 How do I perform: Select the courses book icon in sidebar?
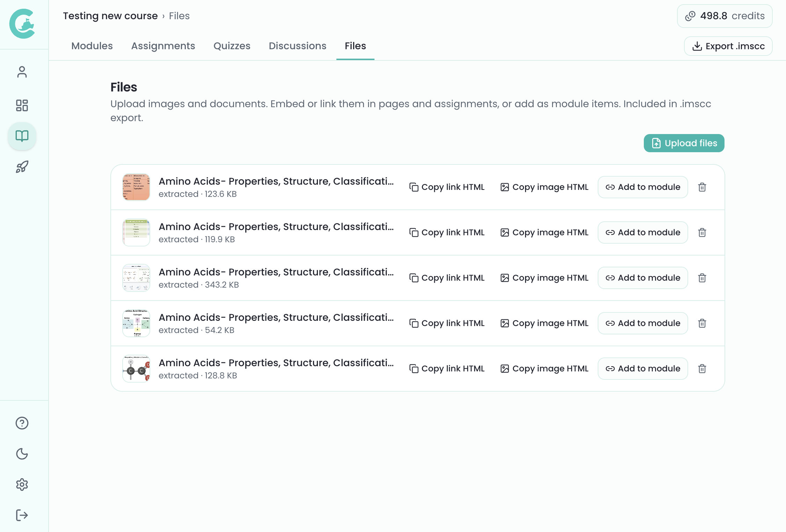pos(22,136)
